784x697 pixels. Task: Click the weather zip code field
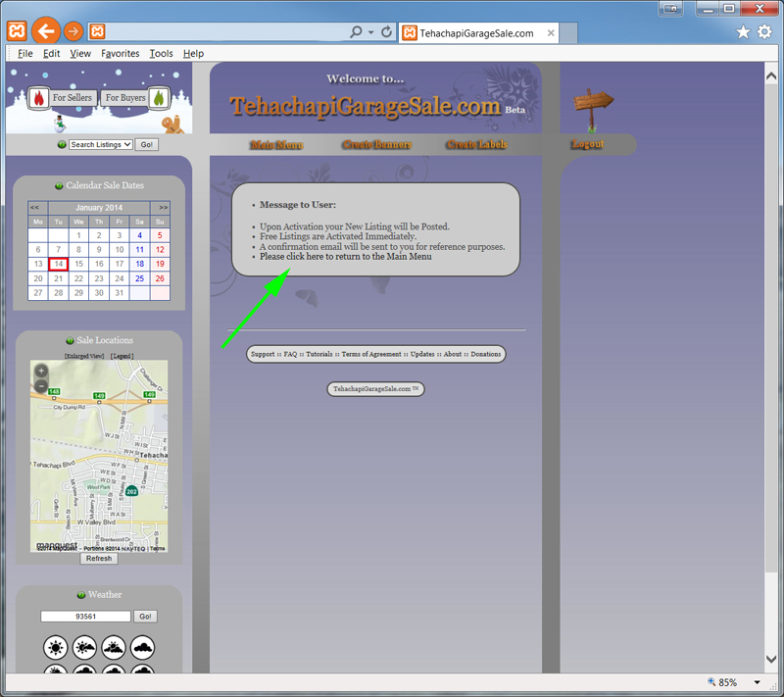coord(85,617)
